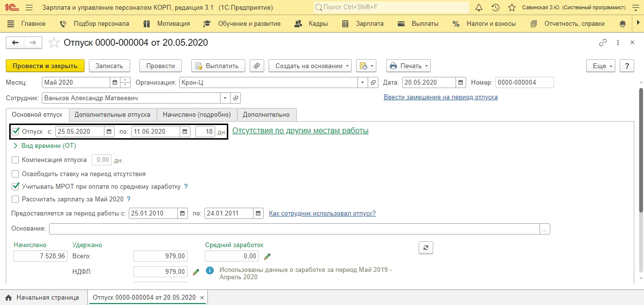Open calendar for work period start 25.01.2010
644x305 pixels.
[x=182, y=213]
